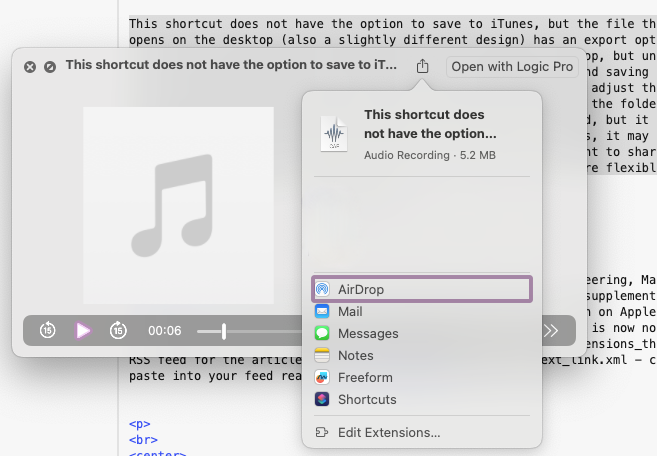The width and height of the screenshot is (657, 456).
Task: Click the preview window title text
Action: [231, 65]
